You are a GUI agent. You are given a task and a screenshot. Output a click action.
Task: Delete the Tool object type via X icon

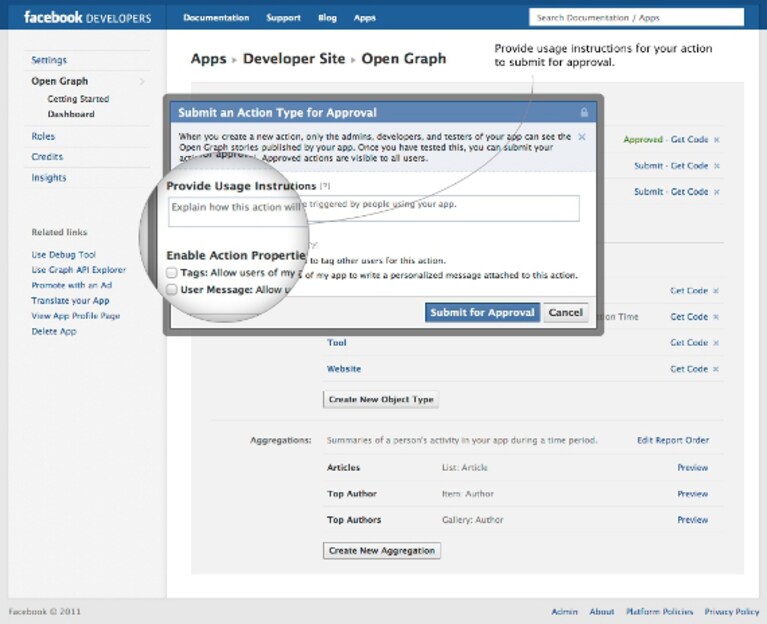(716, 343)
